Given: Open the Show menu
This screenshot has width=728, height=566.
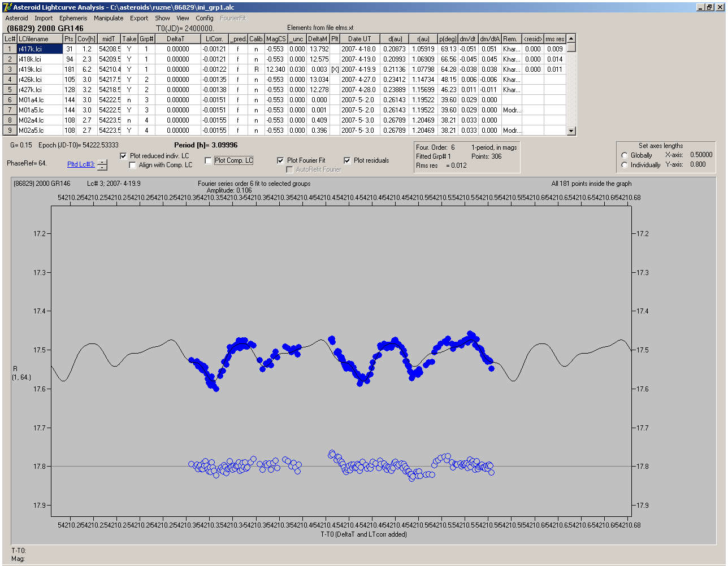Looking at the screenshot, I should (x=162, y=18).
